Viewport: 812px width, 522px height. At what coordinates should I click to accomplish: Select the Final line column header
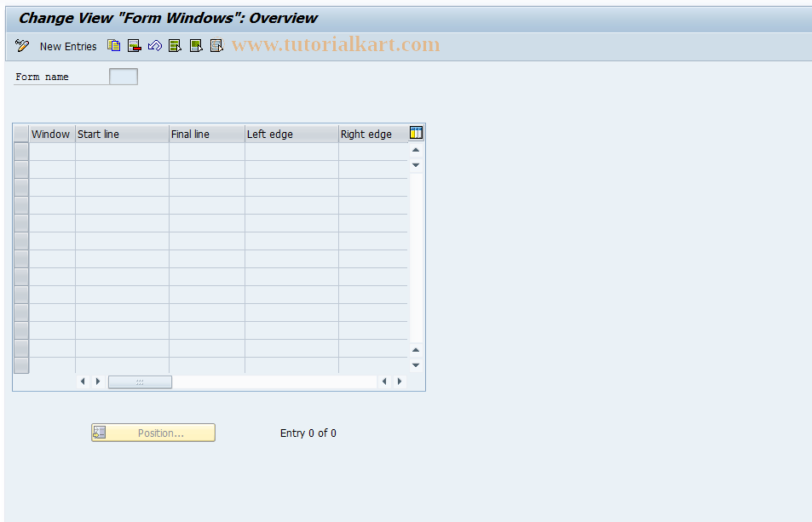pos(207,134)
